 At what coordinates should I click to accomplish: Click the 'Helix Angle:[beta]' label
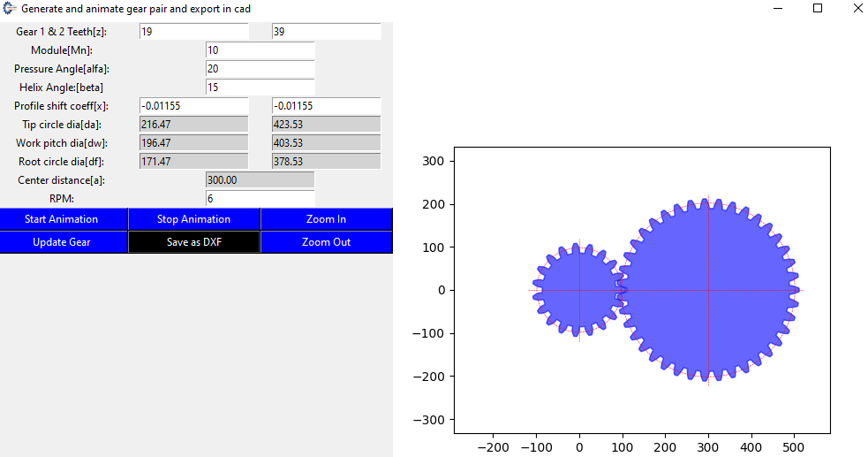pos(62,88)
